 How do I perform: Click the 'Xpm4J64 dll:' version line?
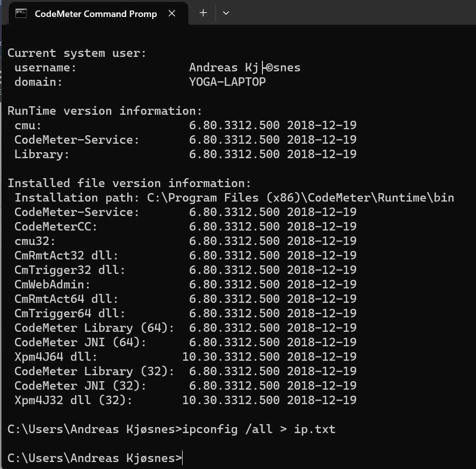point(186,357)
